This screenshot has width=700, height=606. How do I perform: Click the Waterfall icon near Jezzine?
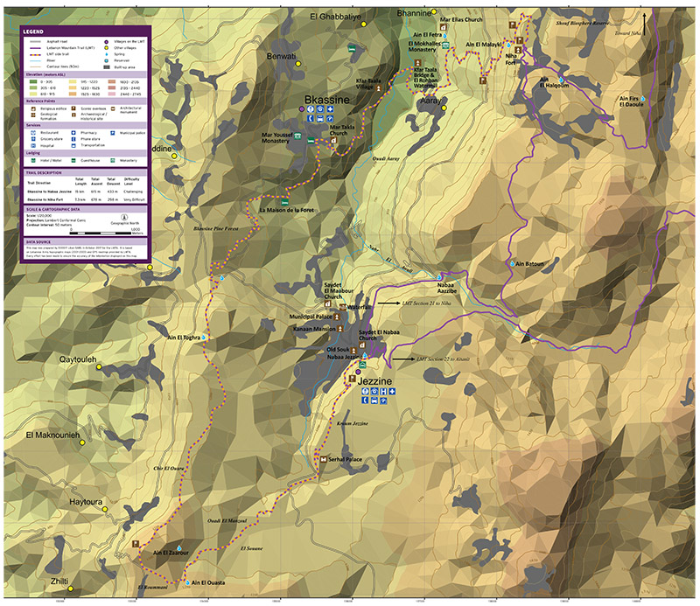point(342,307)
